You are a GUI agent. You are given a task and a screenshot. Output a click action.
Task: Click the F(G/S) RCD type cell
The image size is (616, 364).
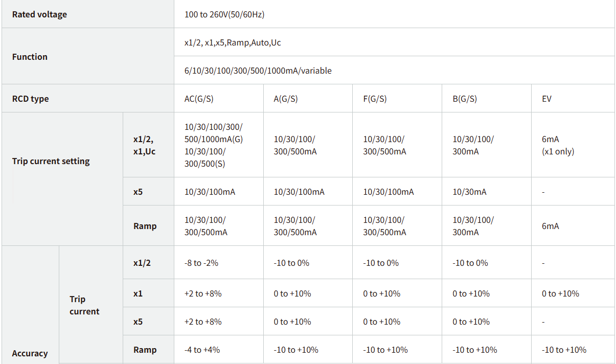click(x=375, y=99)
